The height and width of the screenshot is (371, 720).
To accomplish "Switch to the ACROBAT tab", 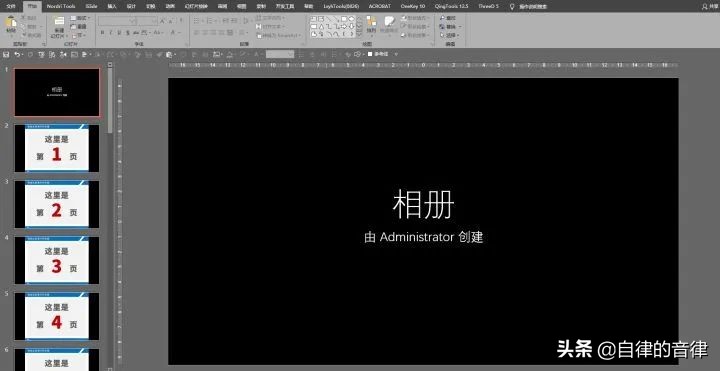I will [x=380, y=6].
